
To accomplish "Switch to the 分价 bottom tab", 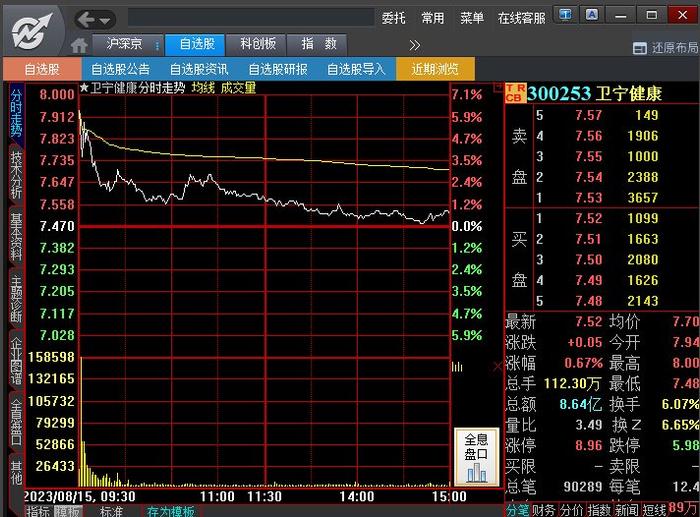I will pos(571,510).
